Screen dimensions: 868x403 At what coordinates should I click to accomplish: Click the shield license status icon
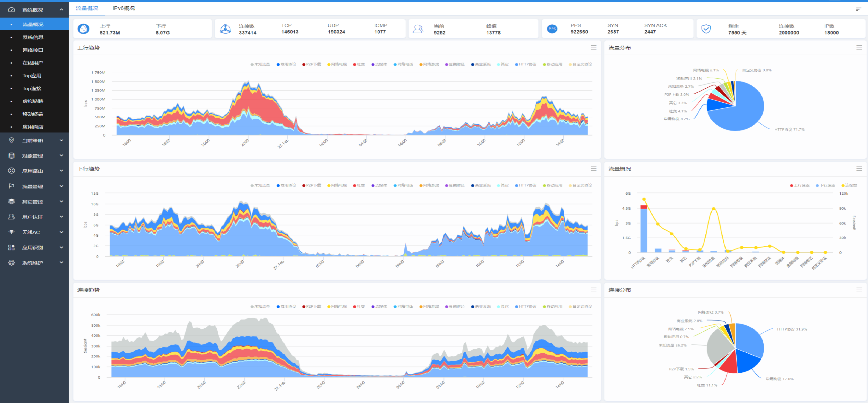(x=706, y=29)
